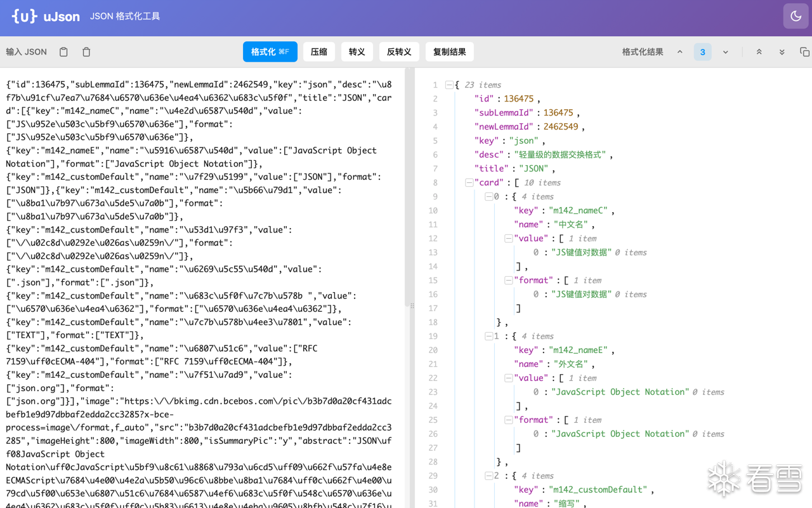Click the 复制结果 copy result button
The image size is (812, 508).
[450, 52]
